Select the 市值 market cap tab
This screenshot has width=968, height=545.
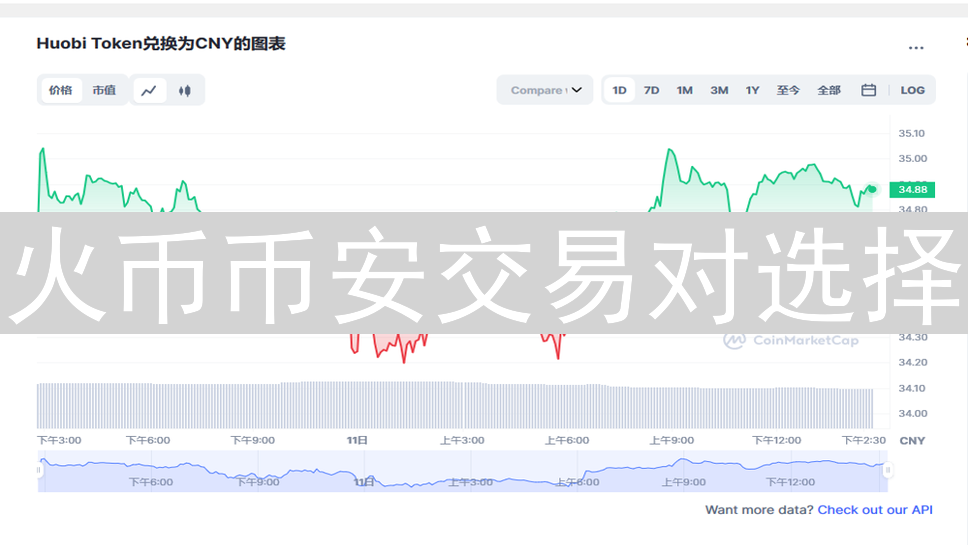point(104,90)
